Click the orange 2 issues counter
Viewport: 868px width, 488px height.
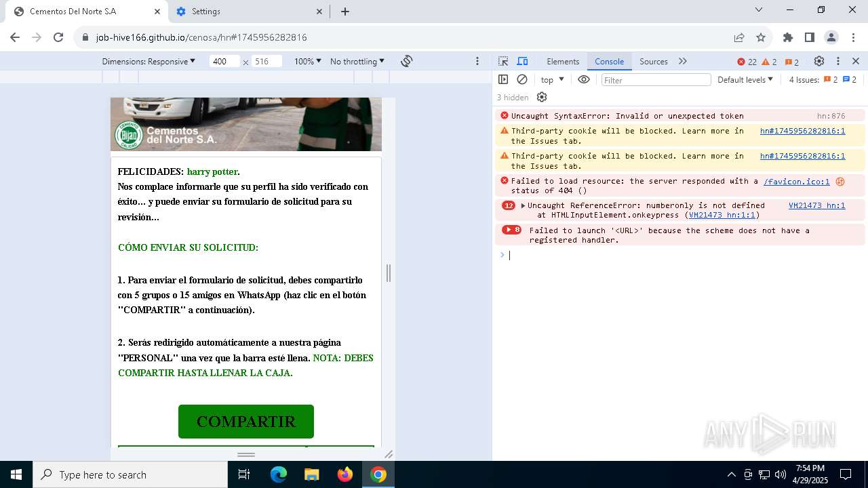[x=792, y=62]
